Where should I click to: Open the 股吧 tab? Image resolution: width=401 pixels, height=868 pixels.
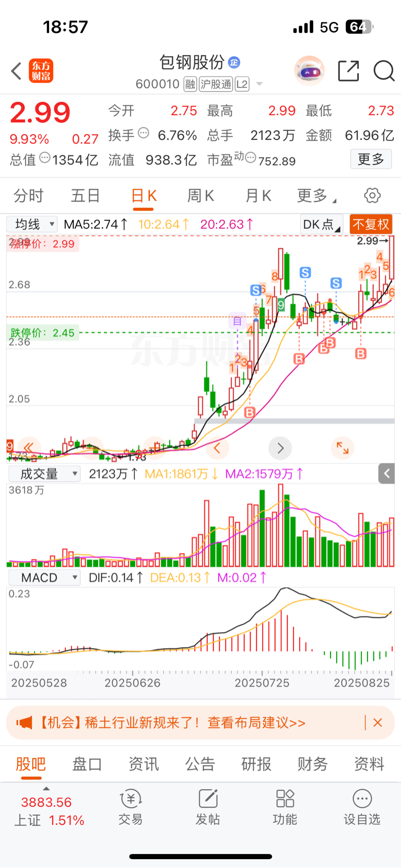point(31,764)
